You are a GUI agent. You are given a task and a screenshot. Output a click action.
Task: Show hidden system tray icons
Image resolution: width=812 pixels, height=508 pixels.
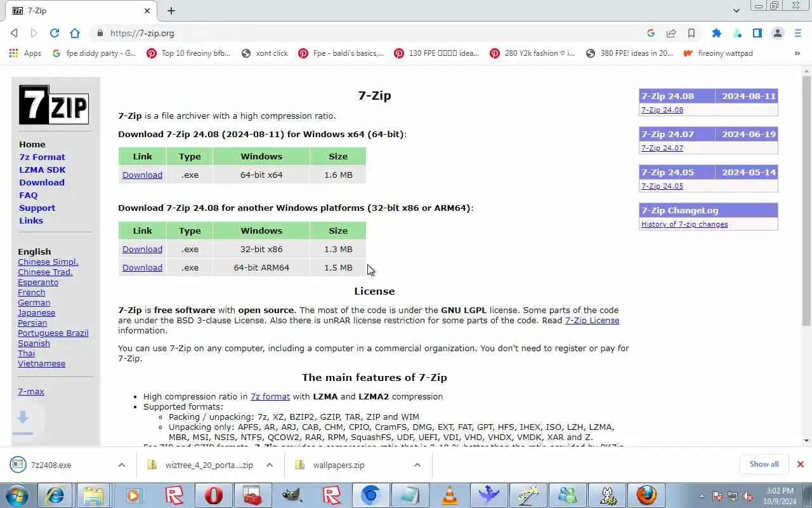[702, 495]
